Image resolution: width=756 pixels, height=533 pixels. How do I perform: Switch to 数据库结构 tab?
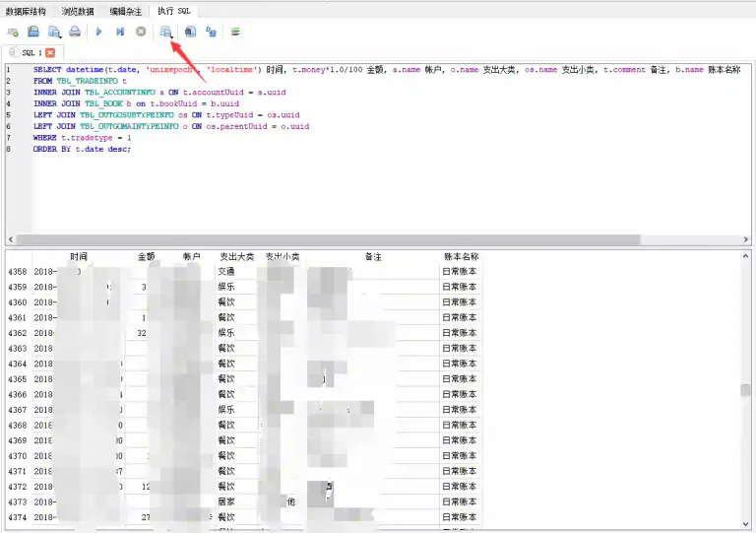[x=26, y=11]
